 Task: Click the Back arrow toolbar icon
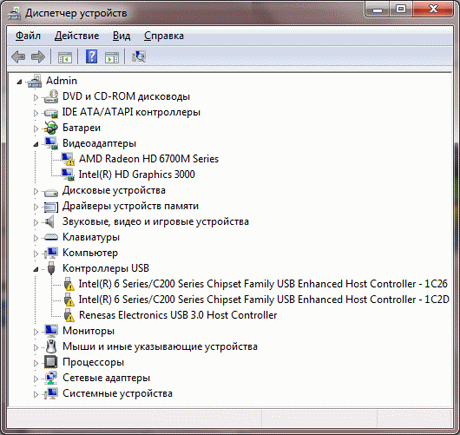point(18,57)
